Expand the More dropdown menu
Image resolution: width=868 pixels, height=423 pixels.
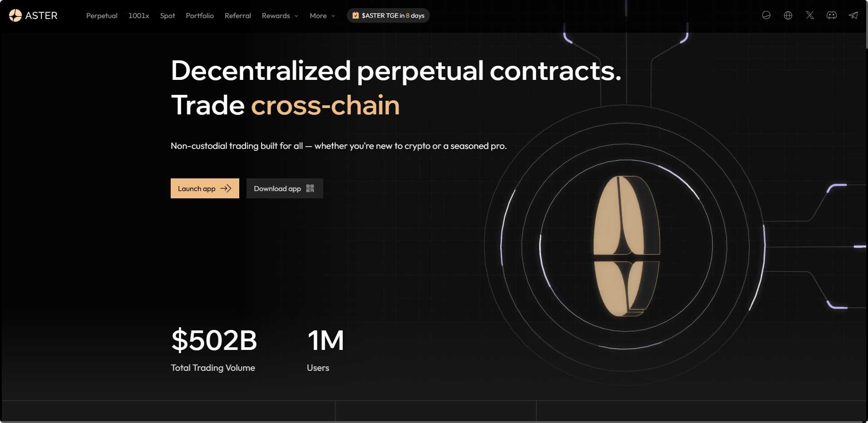click(322, 15)
